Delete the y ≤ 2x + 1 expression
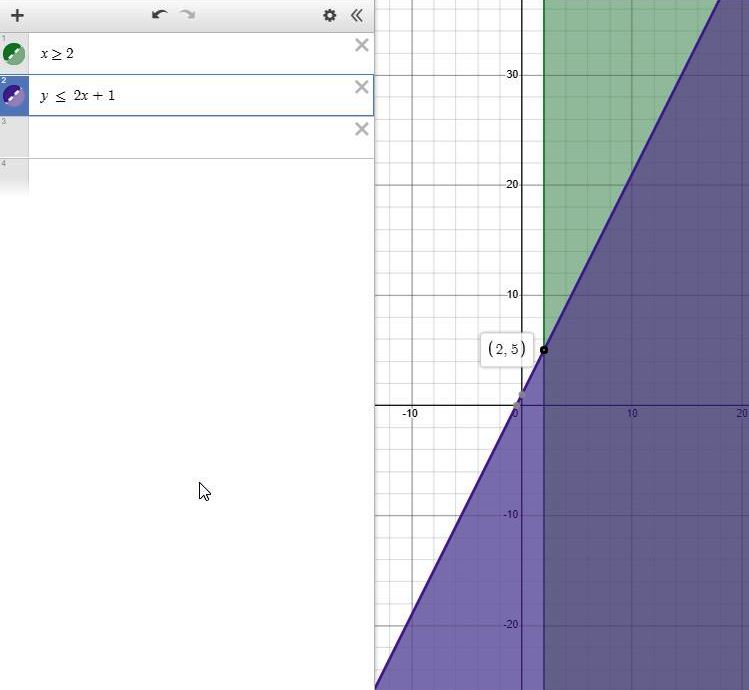Viewport: 749px width, 690px height. (362, 87)
